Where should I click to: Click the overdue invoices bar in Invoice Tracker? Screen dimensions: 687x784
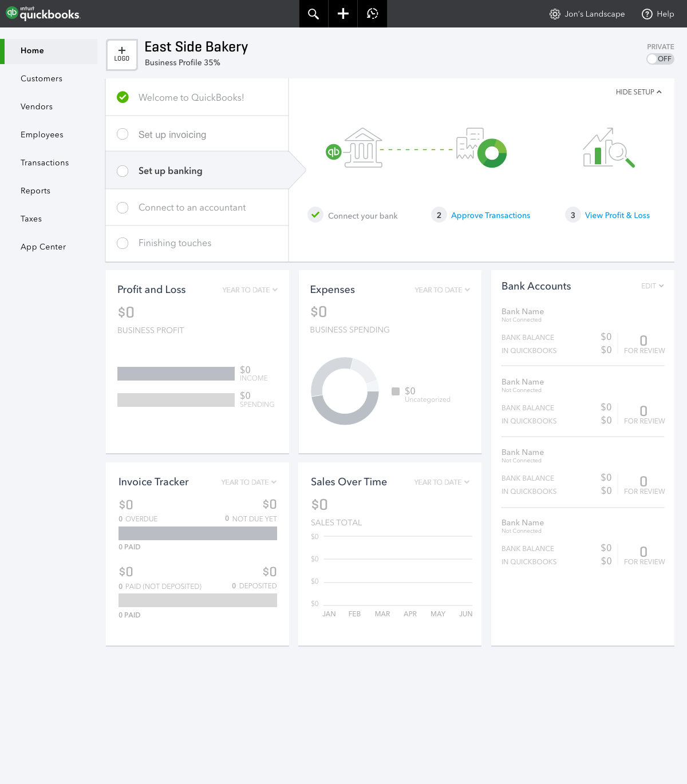[198, 533]
